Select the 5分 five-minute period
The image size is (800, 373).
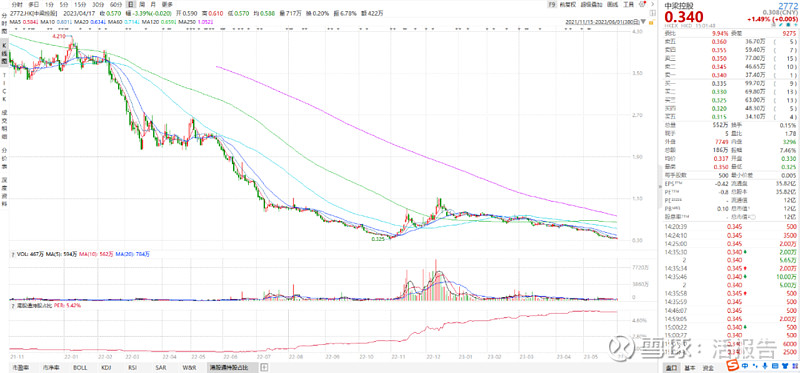point(63,4)
